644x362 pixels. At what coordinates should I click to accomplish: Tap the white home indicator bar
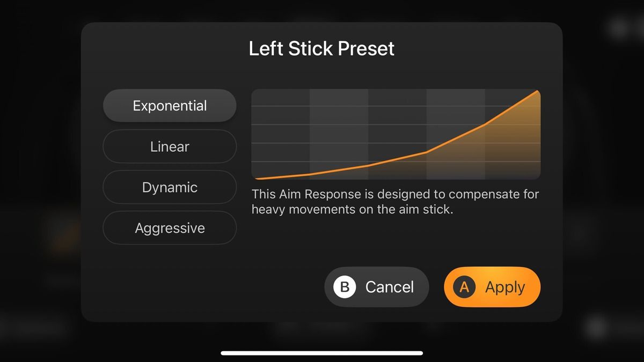pos(322,353)
